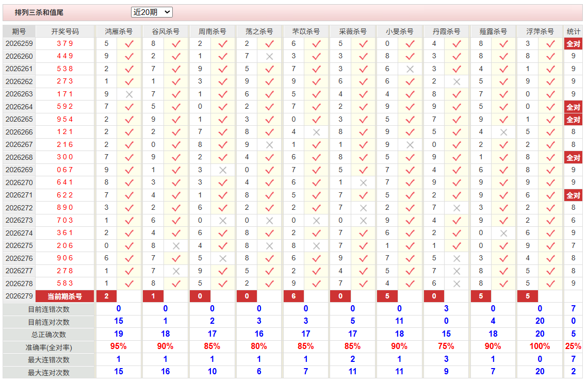
Task: Click the red check for 鸿雁杀号 in row 2026259
Action: [x=129, y=44]
